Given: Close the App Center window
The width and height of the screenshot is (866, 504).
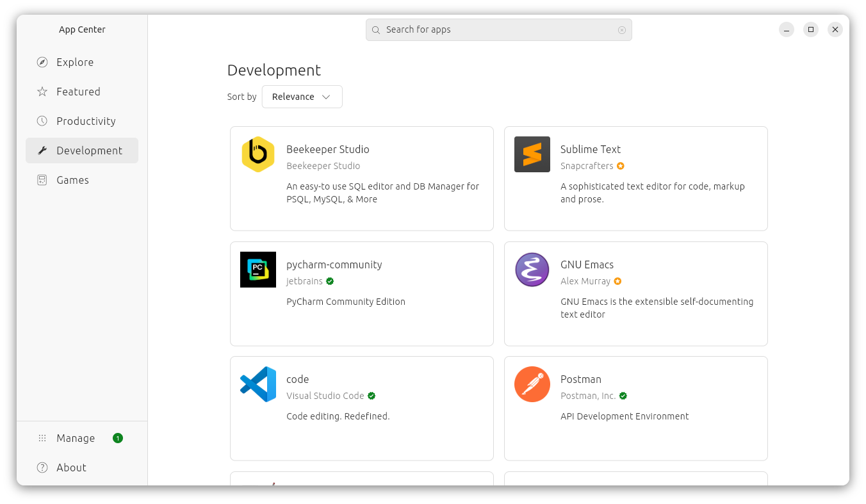Looking at the screenshot, I should pyautogui.click(x=835, y=29).
